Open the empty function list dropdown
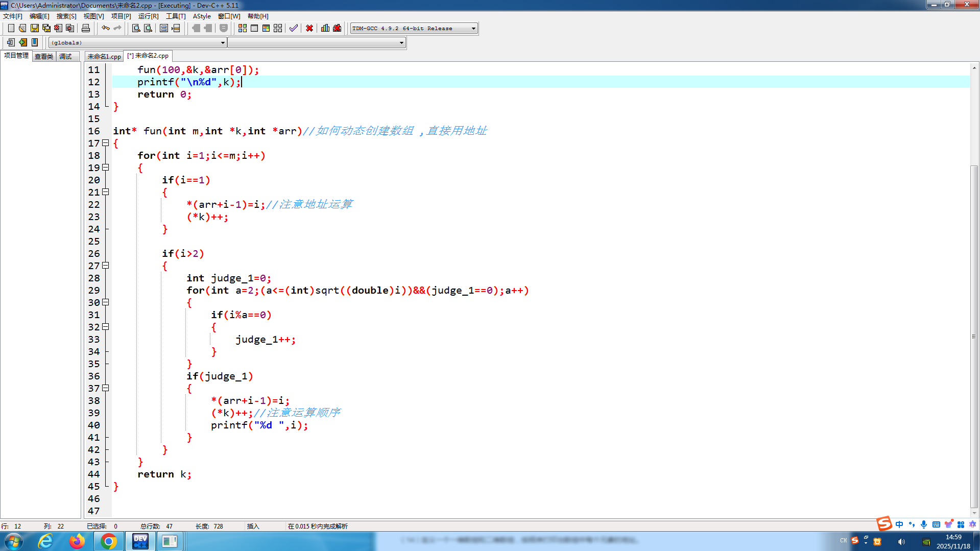The width and height of the screenshot is (980, 551). 317,43
